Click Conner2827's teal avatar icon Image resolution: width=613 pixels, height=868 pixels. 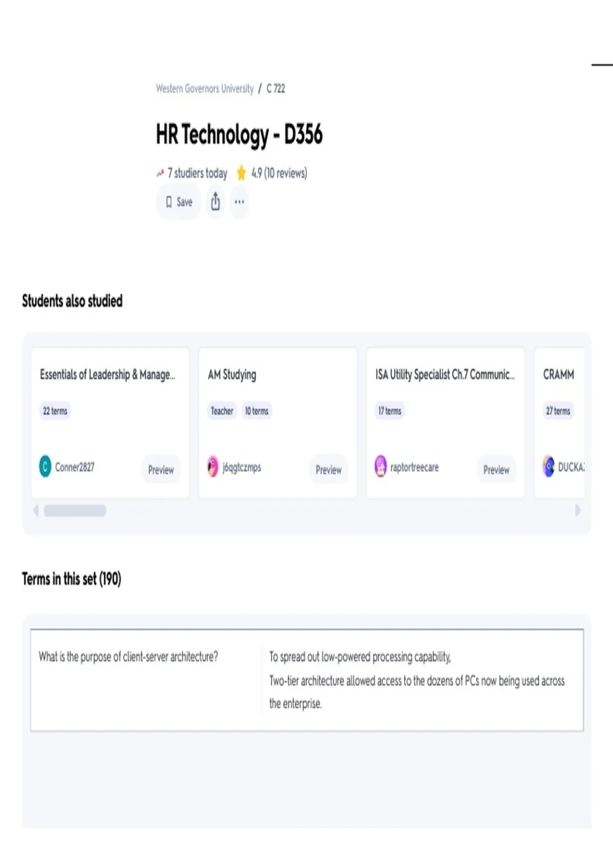45,466
